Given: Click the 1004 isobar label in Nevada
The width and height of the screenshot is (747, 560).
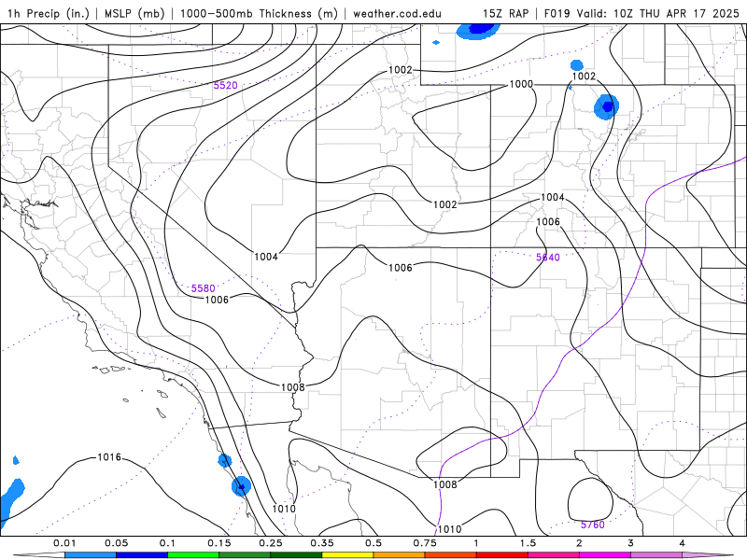Looking at the screenshot, I should pos(266,258).
